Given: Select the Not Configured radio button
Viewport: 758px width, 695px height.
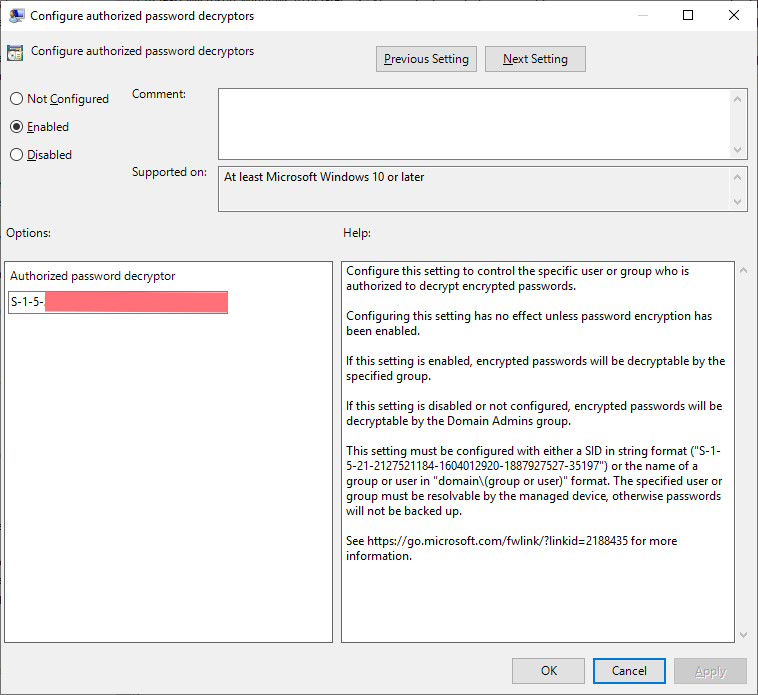Looking at the screenshot, I should (x=16, y=99).
